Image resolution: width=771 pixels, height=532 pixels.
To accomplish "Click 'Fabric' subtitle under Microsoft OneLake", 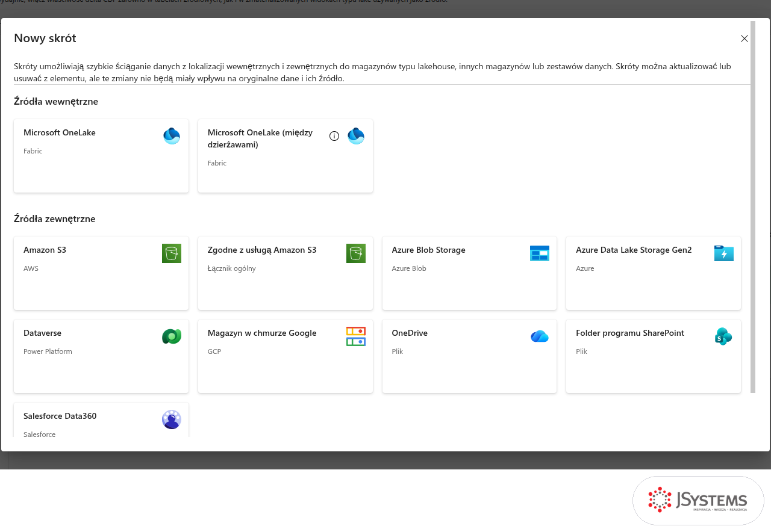I will [33, 151].
